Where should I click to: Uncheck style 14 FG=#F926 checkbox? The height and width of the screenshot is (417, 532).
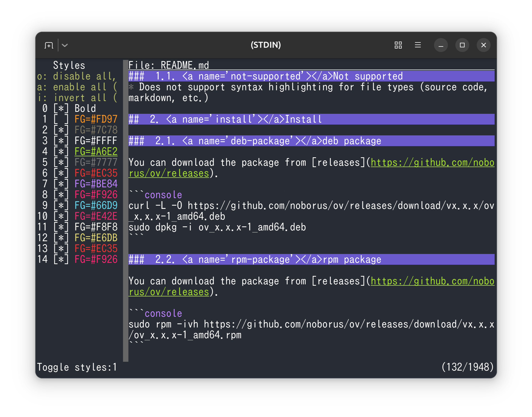coord(61,259)
